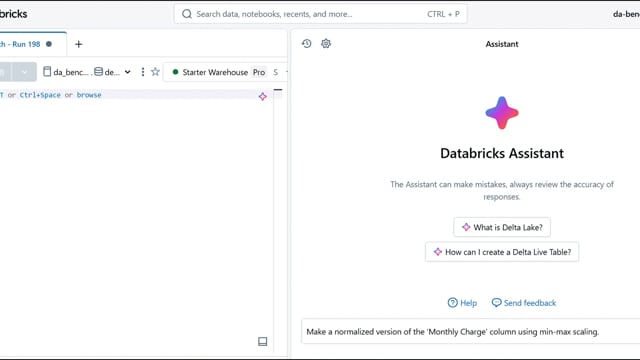This screenshot has width=640, height=360.
Task: Expand the catalog and schema dropdown chevron
Action: 127,72
